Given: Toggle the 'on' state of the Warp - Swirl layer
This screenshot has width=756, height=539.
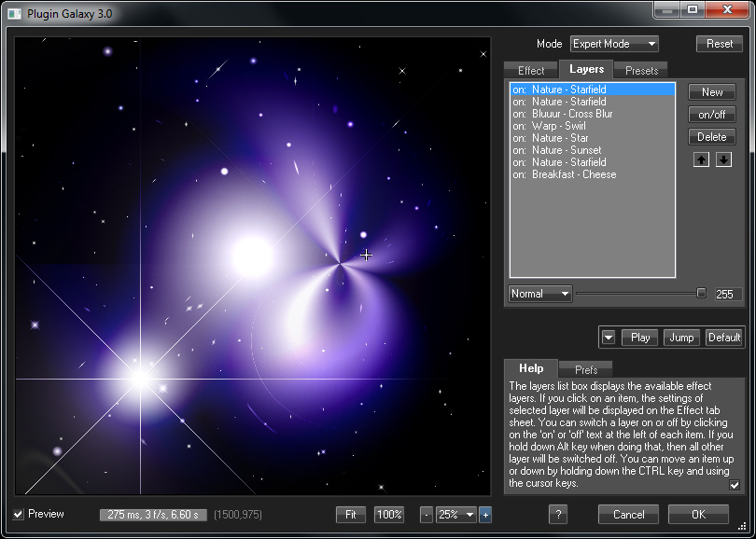Looking at the screenshot, I should [x=518, y=126].
